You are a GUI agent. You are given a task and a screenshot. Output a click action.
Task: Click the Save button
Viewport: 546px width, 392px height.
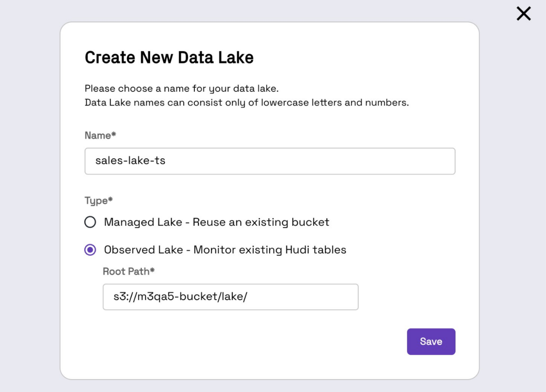point(431,342)
